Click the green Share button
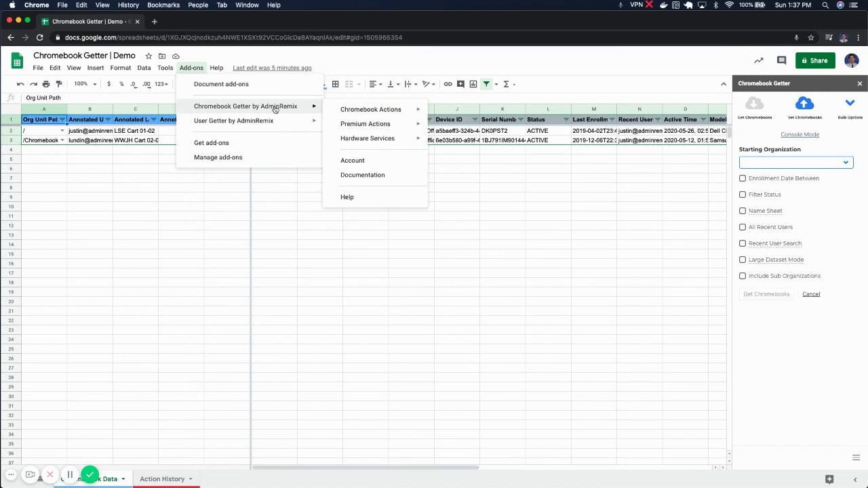The image size is (868, 488). pyautogui.click(x=815, y=60)
